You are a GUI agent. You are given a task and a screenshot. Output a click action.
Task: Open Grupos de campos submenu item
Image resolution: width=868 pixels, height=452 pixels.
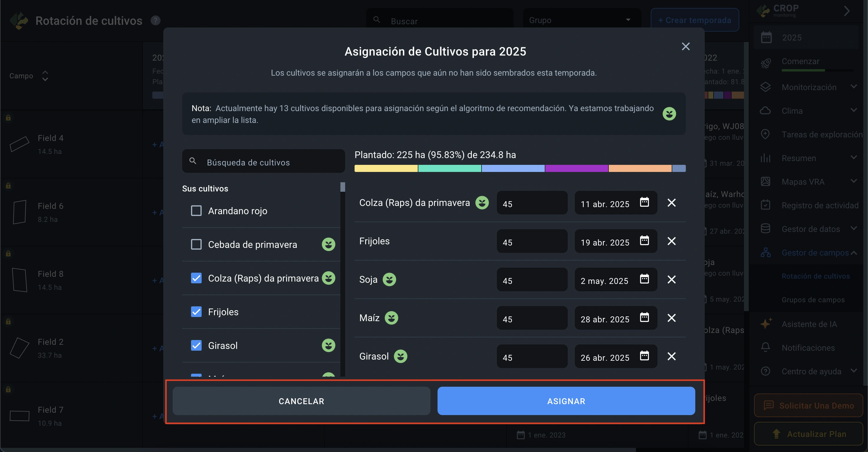(x=813, y=300)
